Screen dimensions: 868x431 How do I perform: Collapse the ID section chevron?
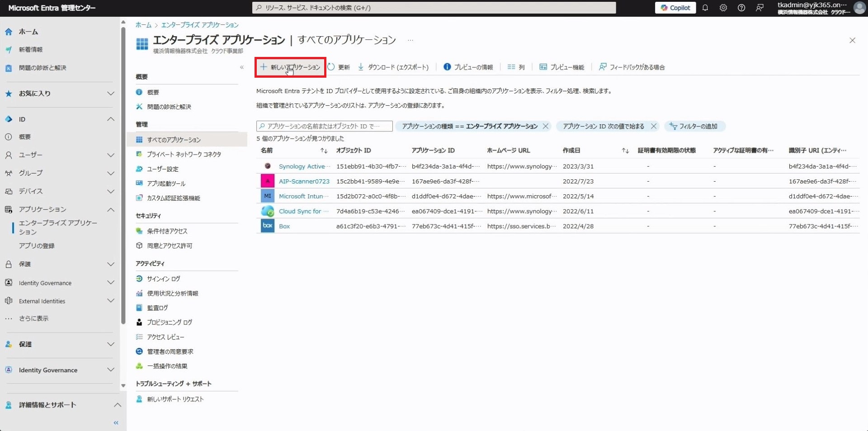pos(110,119)
